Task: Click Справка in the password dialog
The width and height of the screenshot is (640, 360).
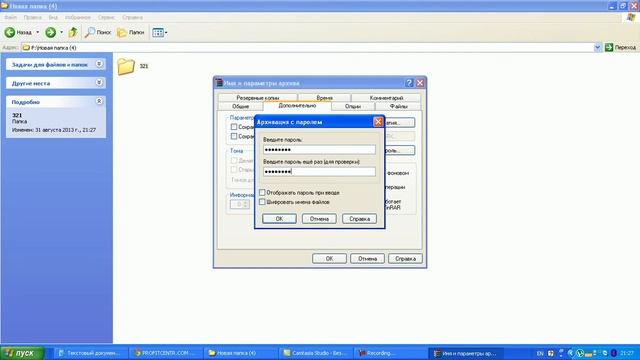Action: pyautogui.click(x=359, y=219)
